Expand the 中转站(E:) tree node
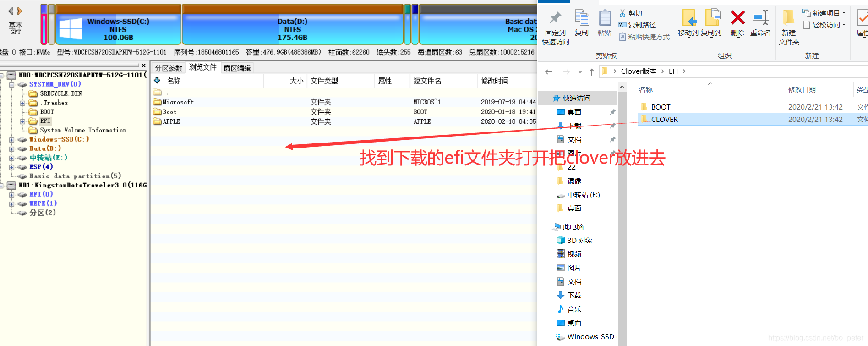This screenshot has width=868, height=346. (11, 158)
